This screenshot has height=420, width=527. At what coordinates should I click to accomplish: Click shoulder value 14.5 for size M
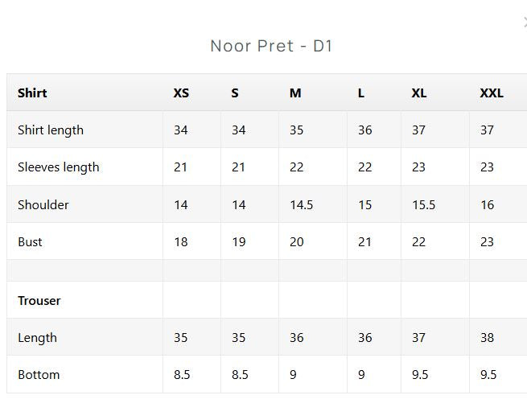[302, 205]
